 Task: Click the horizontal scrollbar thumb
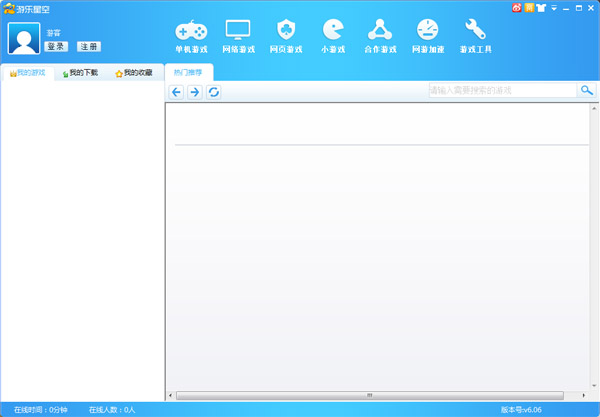(x=369, y=395)
